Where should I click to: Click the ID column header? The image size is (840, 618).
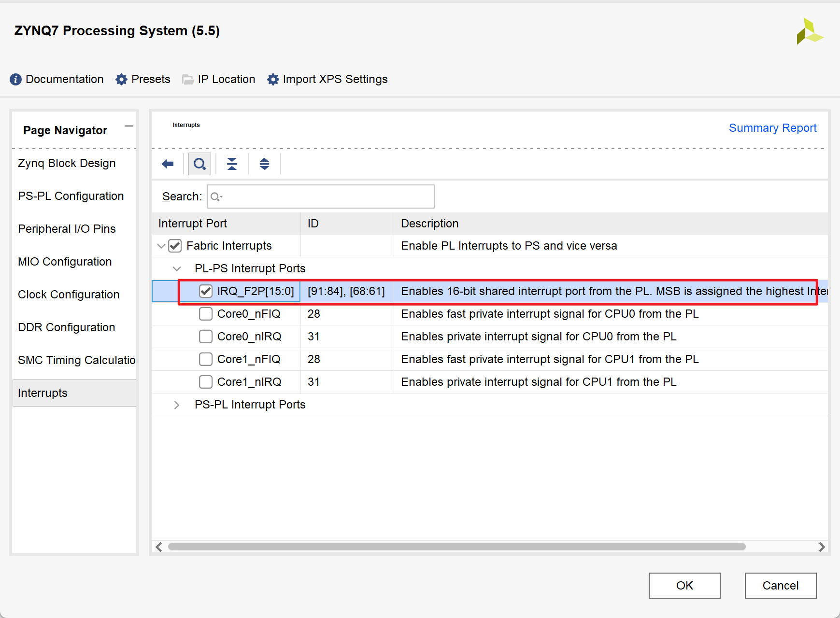[347, 224]
